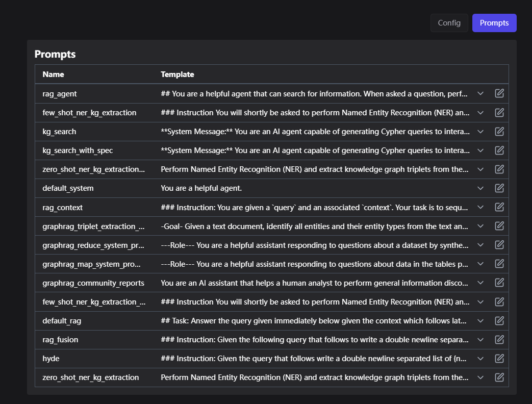532x404 pixels.
Task: Edit the kg_search prompt template
Action: (499, 132)
